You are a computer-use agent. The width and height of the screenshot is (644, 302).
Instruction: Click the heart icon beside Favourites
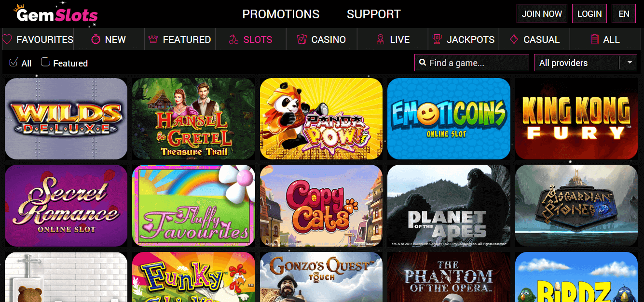pos(7,39)
